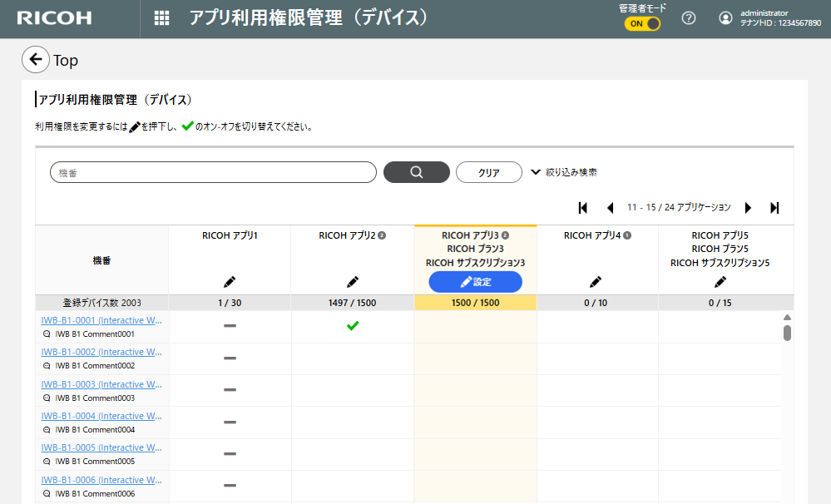Screen dimensions: 831x504
Task: Toggle the 管理者モード ON switch
Action: click(x=643, y=23)
